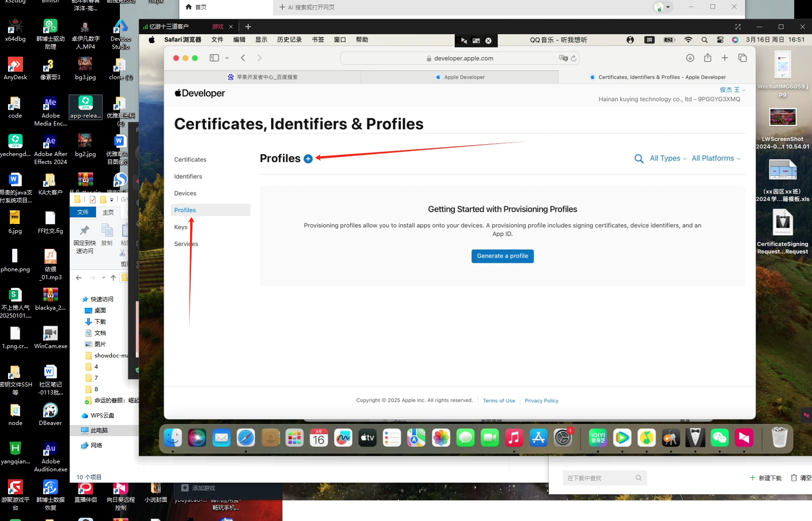Select 桌面 in file explorer tree
Image resolution: width=812 pixels, height=521 pixels.
95,310
